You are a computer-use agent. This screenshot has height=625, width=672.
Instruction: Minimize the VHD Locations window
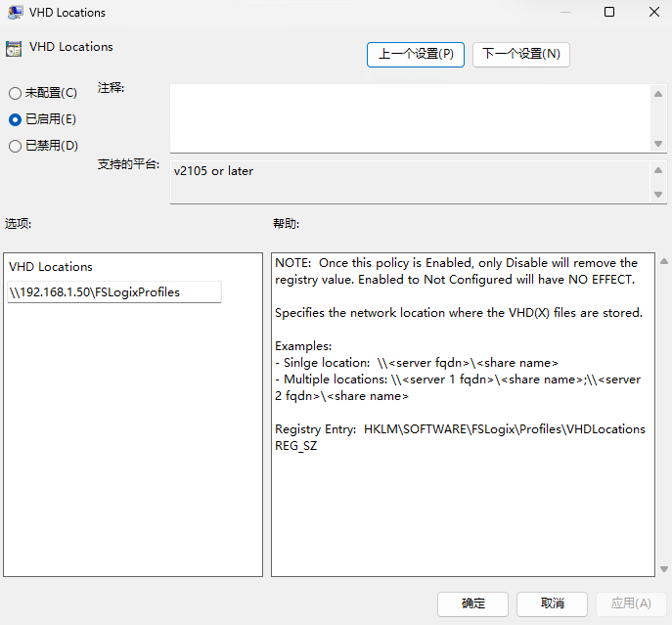(564, 13)
